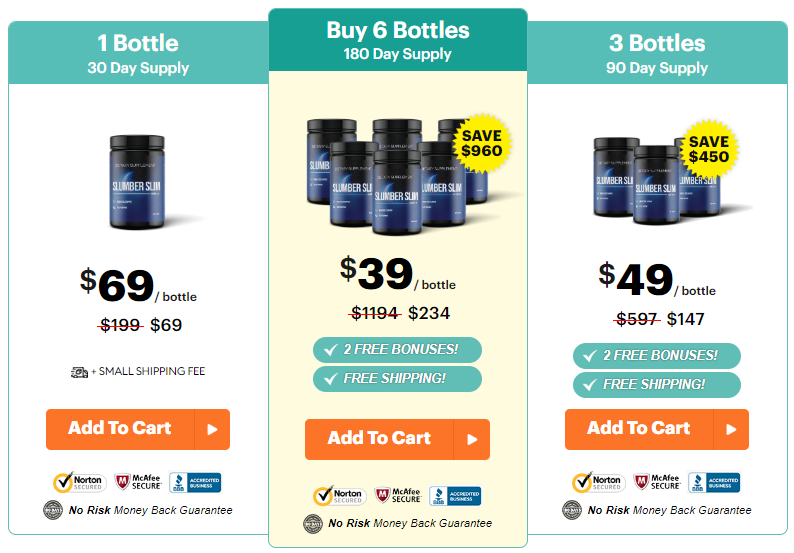
Task: Click the six bottles product image
Action: click(x=398, y=176)
